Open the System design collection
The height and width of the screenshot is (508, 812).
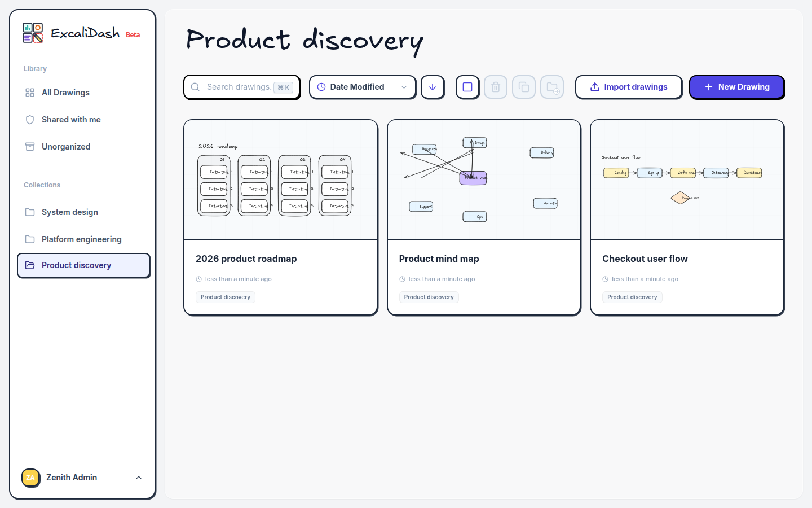[x=83, y=212]
